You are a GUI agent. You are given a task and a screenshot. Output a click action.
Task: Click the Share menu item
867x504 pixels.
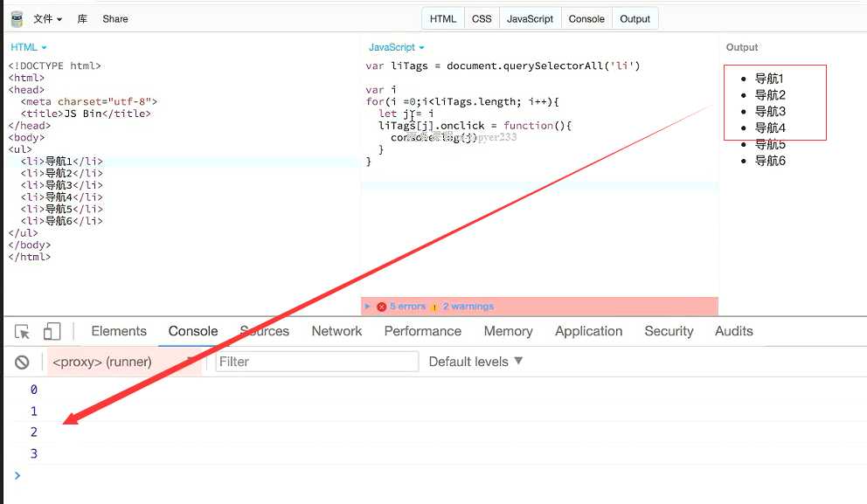pos(115,19)
